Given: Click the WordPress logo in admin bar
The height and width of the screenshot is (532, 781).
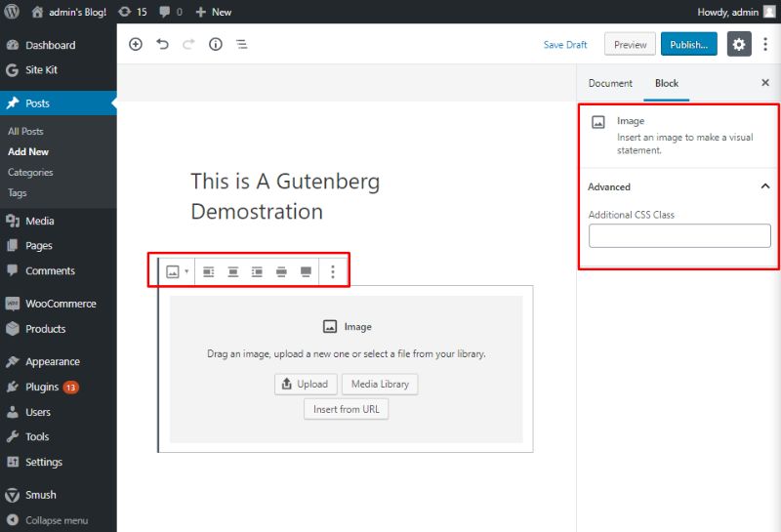Looking at the screenshot, I should click(12, 12).
